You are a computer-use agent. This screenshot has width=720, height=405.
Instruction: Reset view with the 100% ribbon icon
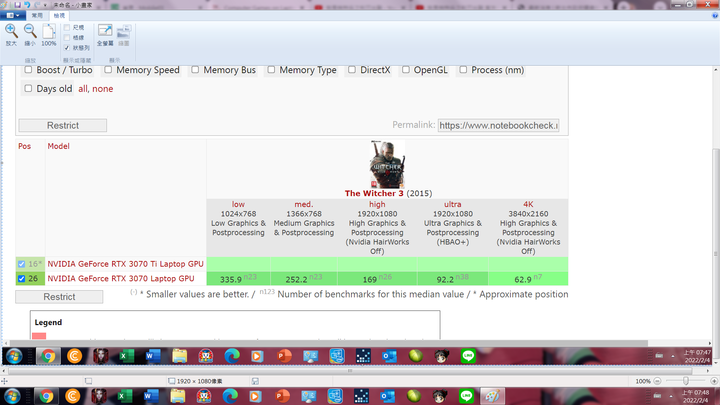pyautogui.click(x=49, y=35)
